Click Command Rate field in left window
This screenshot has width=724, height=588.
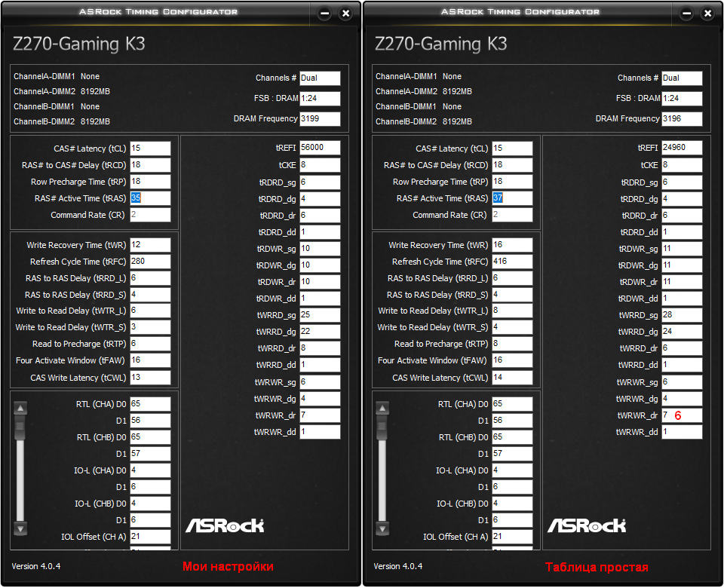[150, 215]
